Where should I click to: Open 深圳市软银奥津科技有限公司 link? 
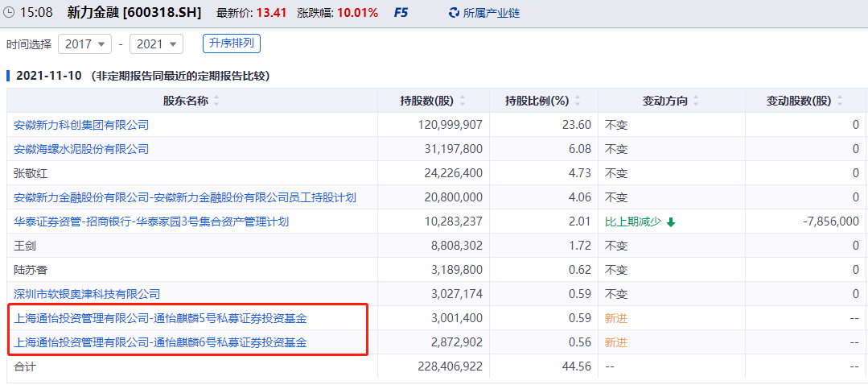(87, 294)
